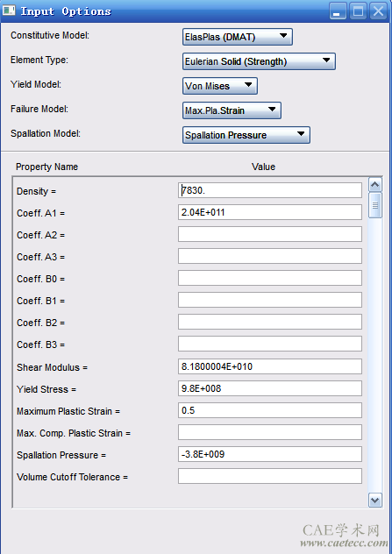Viewport: 392px width, 554px height.
Task: Change the Failure Model selection
Action: click(x=232, y=110)
